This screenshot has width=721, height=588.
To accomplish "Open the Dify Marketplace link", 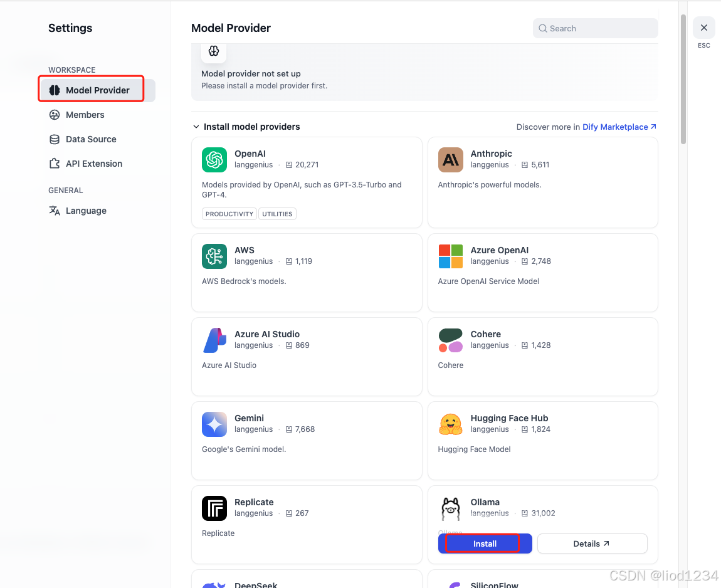I will pos(619,127).
